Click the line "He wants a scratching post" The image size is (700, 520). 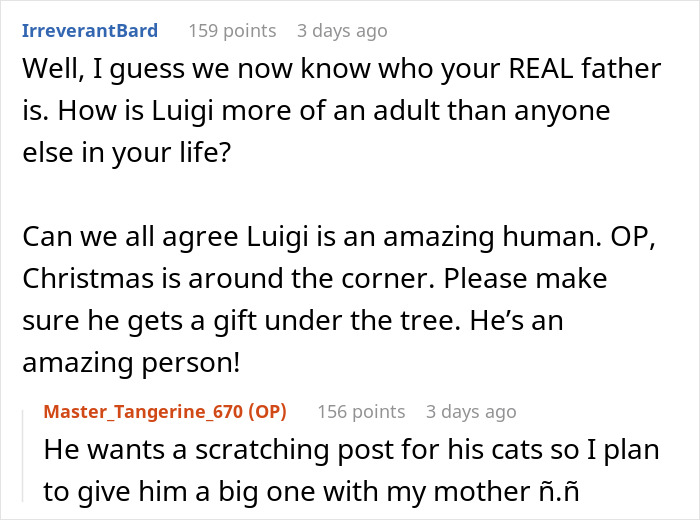[350, 450]
